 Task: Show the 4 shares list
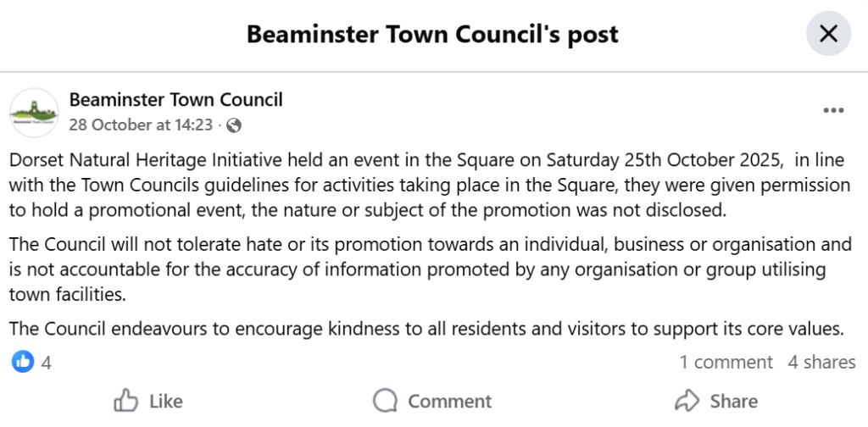click(x=821, y=363)
